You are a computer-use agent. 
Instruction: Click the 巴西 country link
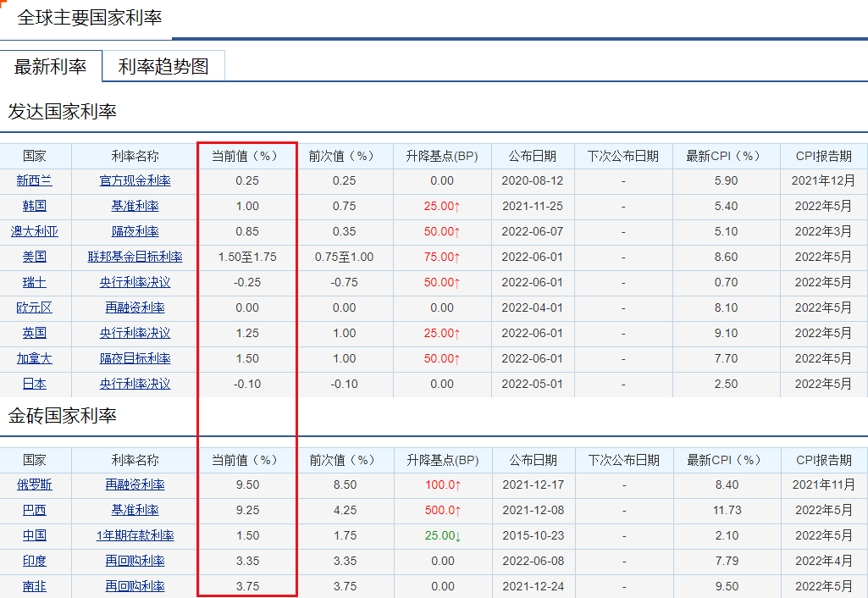point(35,510)
